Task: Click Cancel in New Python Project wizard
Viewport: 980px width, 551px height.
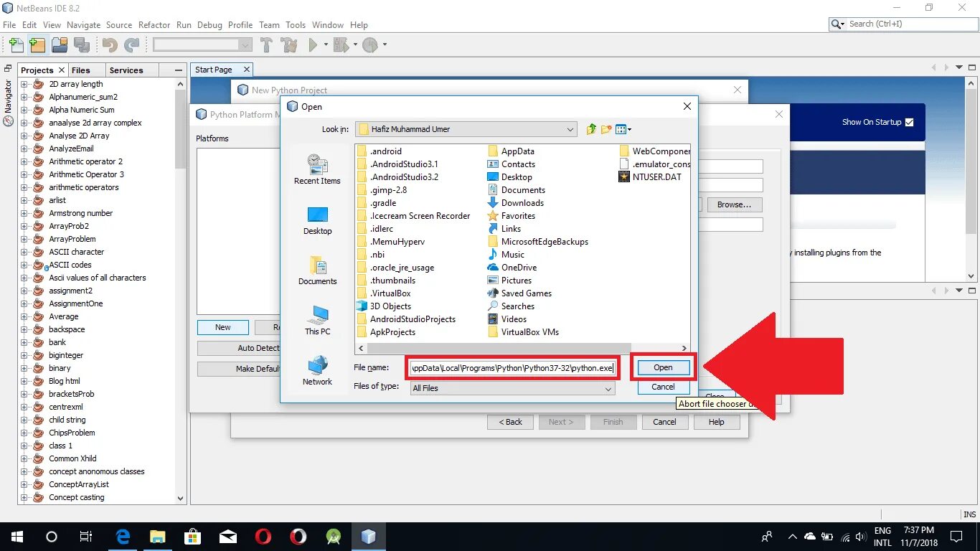Action: tap(664, 422)
